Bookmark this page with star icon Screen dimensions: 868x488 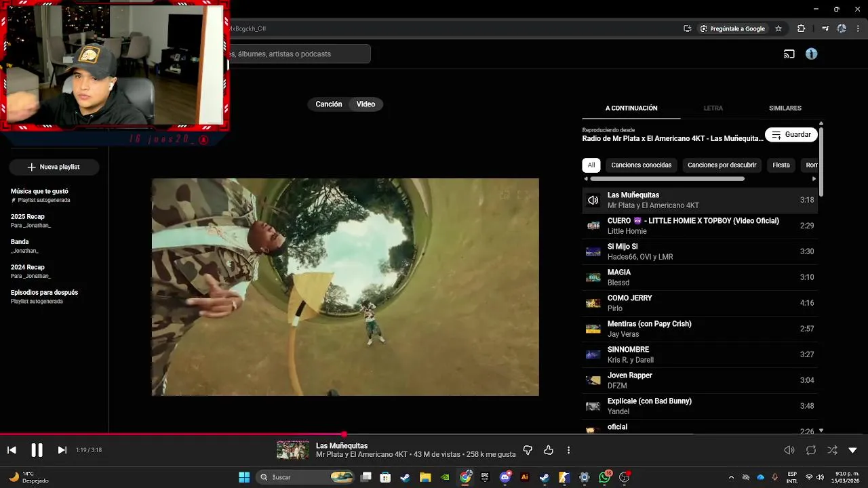coord(778,28)
